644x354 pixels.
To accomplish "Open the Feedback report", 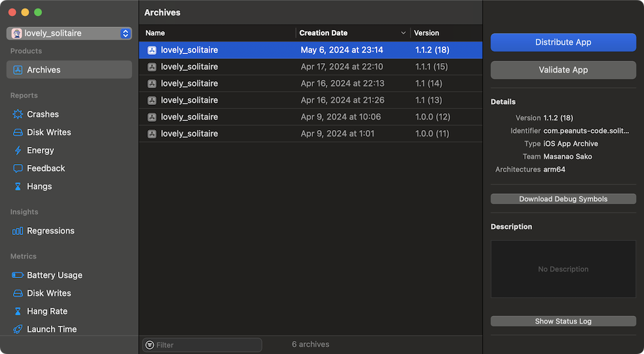I will point(46,169).
